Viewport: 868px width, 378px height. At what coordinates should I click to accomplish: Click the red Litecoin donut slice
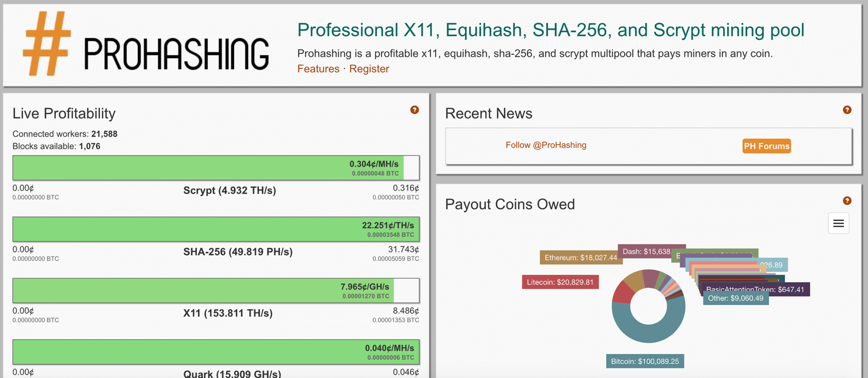622,292
